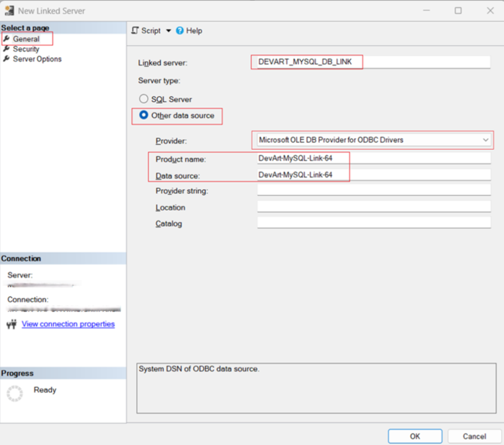Open the Provider dropdown list
The height and width of the screenshot is (445, 504).
point(486,140)
